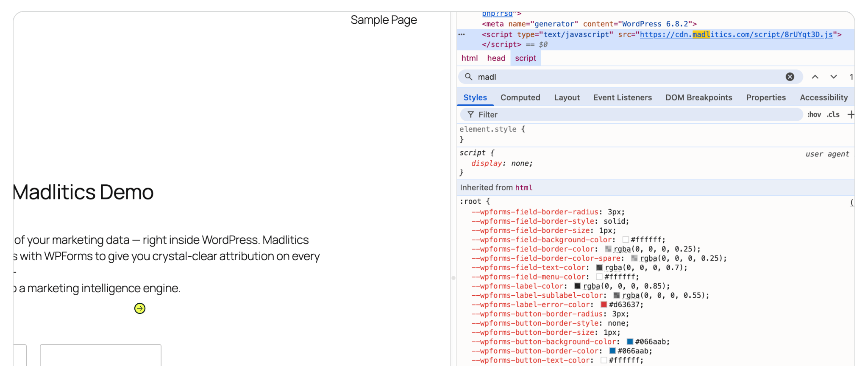This screenshot has width=868, height=366.
Task: Click the search magnifier icon
Action: (468, 77)
